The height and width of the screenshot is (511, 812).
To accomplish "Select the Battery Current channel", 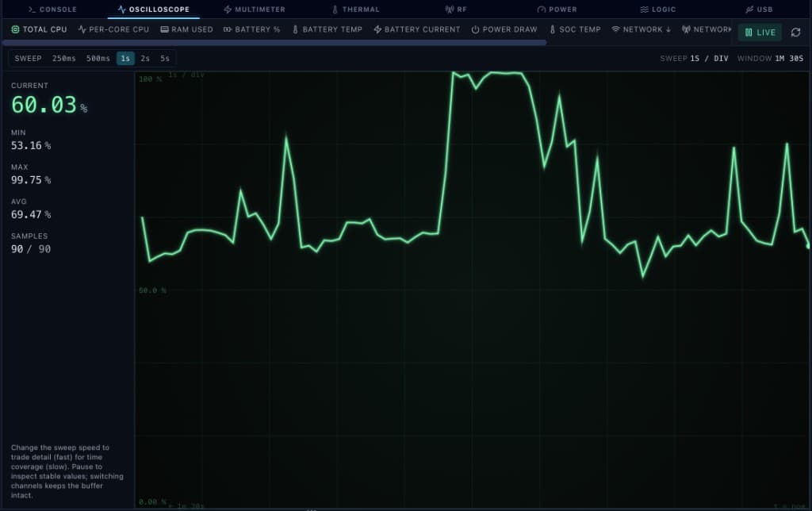I will 417,29.
